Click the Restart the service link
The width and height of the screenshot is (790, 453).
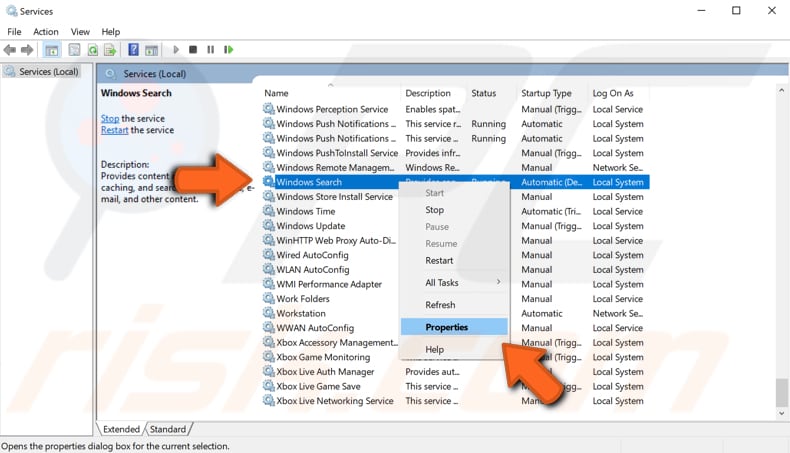click(114, 130)
